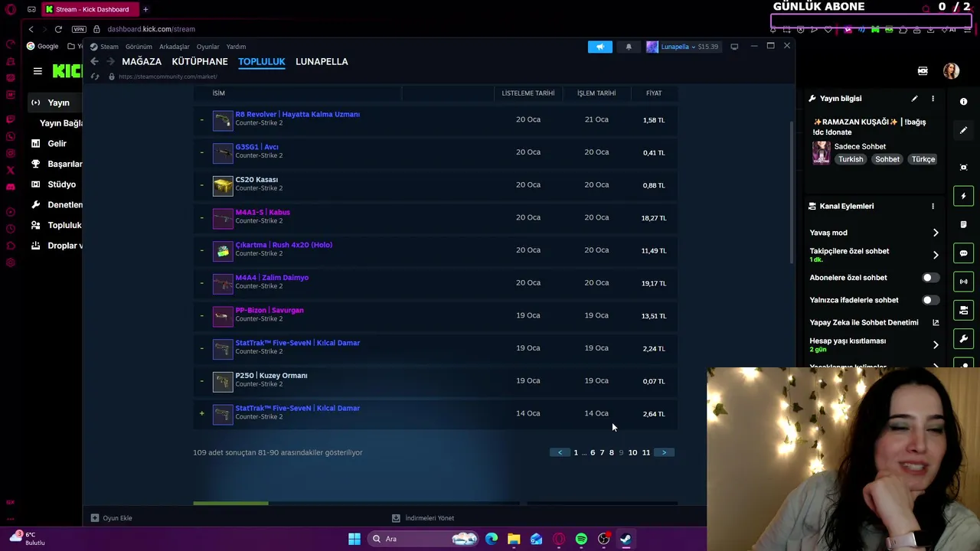Click Steam Big Picture mode monitor icon
980x551 pixels.
coord(734,47)
